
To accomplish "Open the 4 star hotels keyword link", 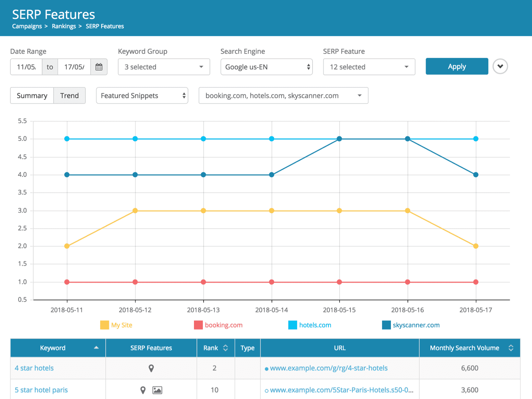I will tap(34, 368).
